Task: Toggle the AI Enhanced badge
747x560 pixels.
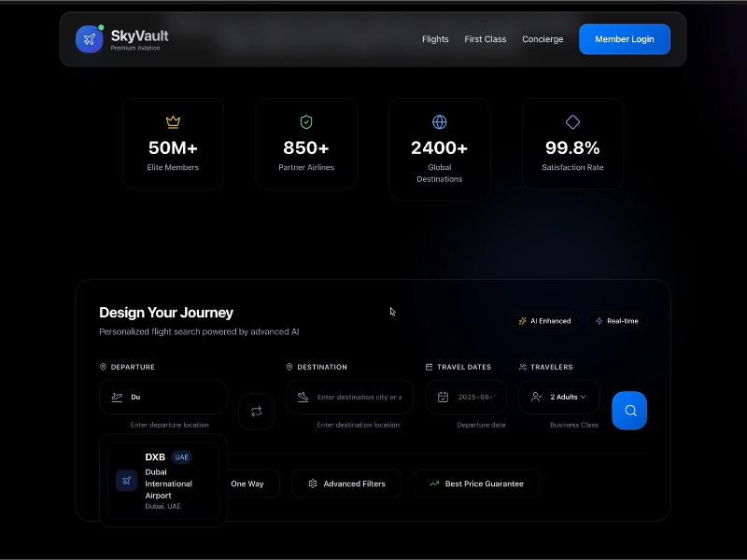Action: 545,320
